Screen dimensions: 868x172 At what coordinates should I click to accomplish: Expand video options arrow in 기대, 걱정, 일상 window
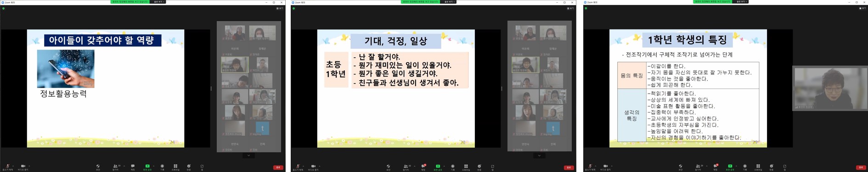click(320, 166)
